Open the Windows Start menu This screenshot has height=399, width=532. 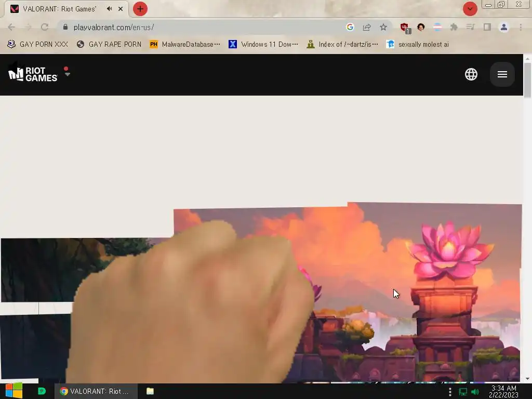(14, 391)
